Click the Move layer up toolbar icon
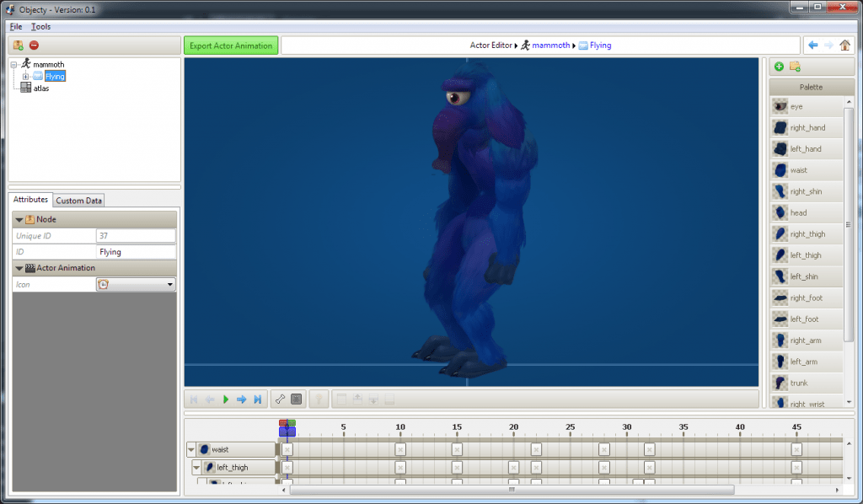Viewport: 863px width, 504px height. pos(357,399)
